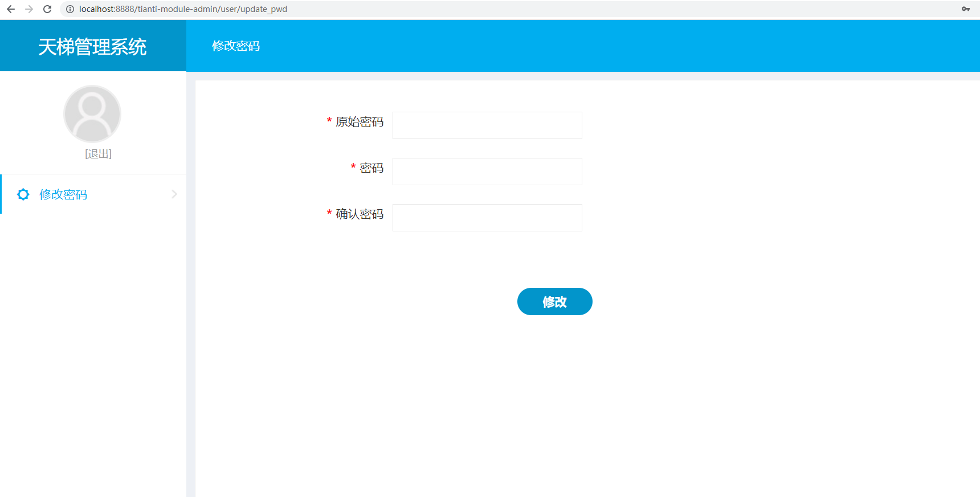Open saved password key icon
980x497 pixels.
[966, 9]
